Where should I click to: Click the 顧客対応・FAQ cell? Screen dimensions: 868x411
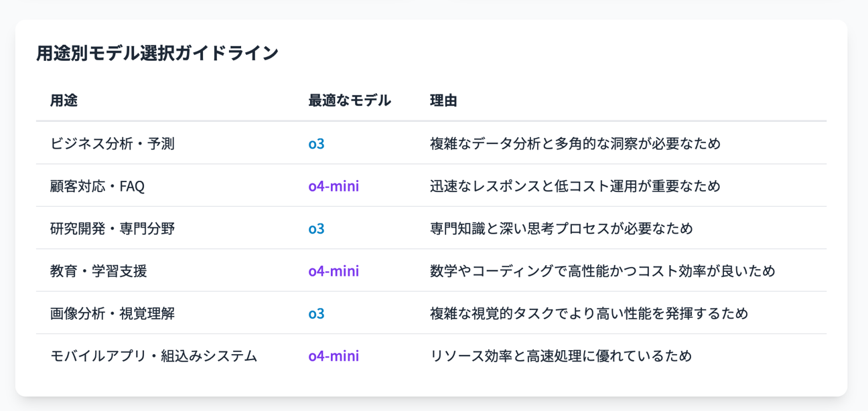coord(97,186)
